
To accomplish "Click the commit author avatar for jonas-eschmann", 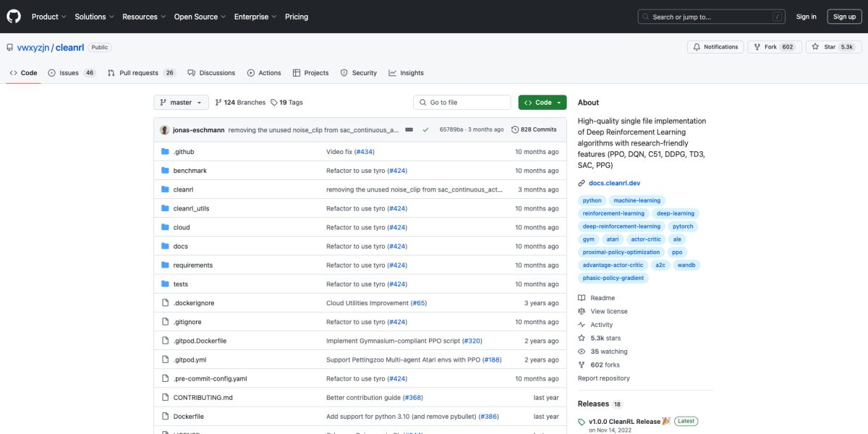I will pyautogui.click(x=165, y=130).
